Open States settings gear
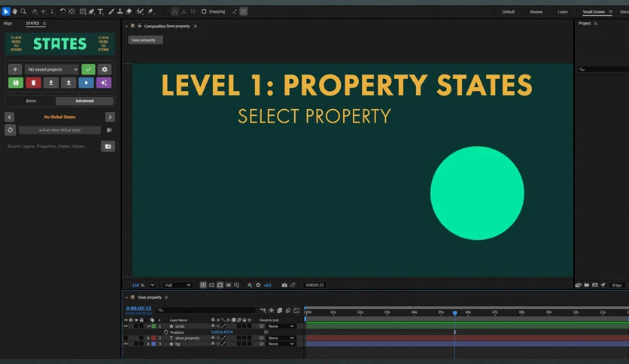This screenshot has width=629, height=364. tap(105, 69)
